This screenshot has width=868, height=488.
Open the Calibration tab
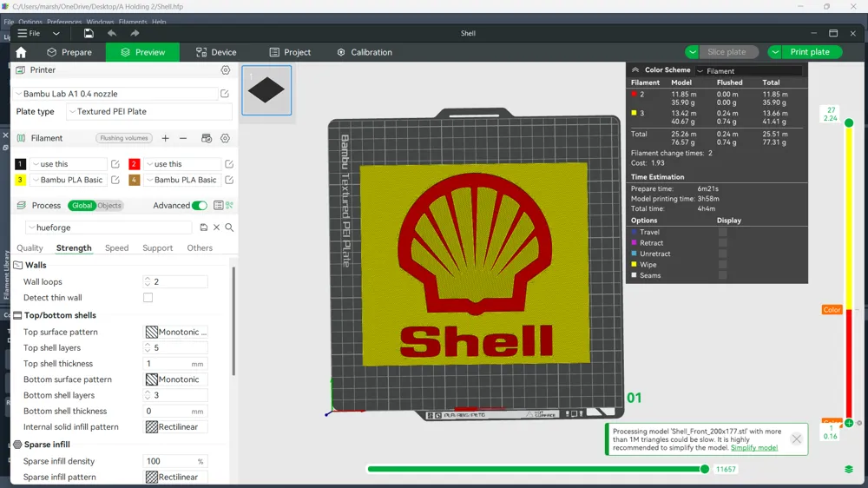365,52
